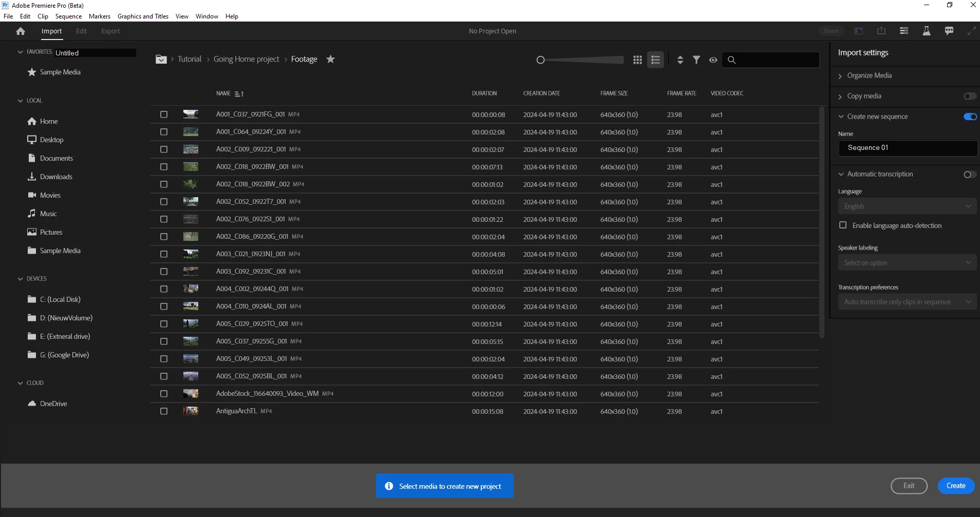Open the Language dropdown
The height and width of the screenshot is (517, 980).
[x=907, y=206]
